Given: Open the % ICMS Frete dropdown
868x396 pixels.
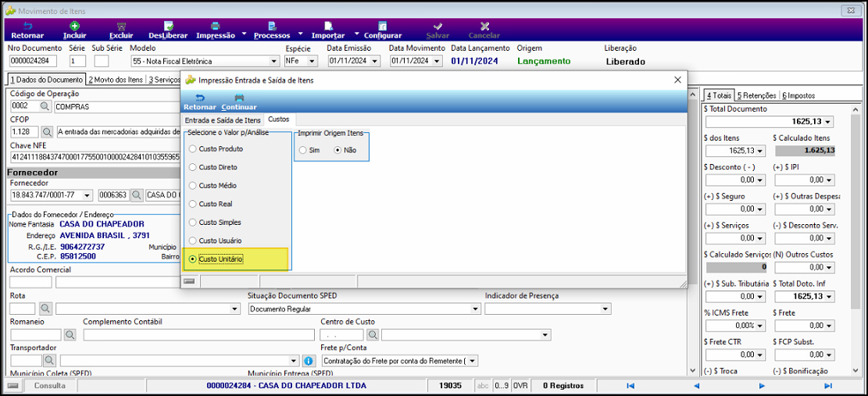Looking at the screenshot, I should 761,326.
